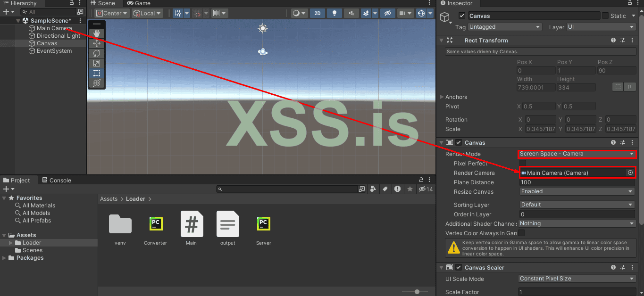Screen dimensions: 644x296
Task: Click the Favorites star icon in Project toolbar
Action: click(410, 189)
